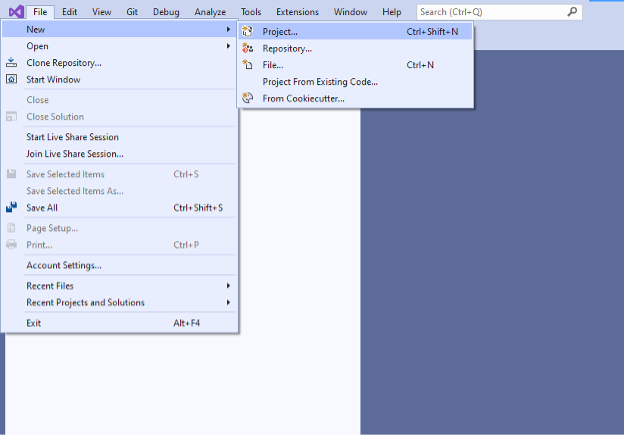624x436 pixels.
Task: Select Recent Files menu item
Action: (119, 286)
